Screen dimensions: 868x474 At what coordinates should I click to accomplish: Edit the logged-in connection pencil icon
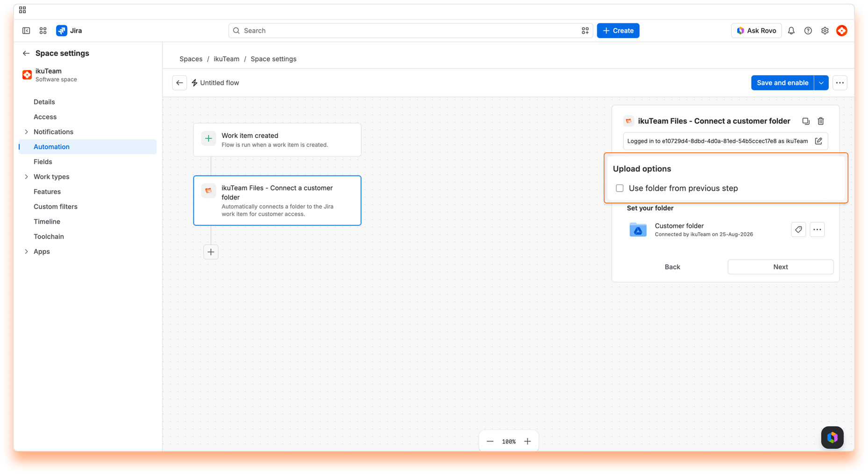[x=818, y=141]
